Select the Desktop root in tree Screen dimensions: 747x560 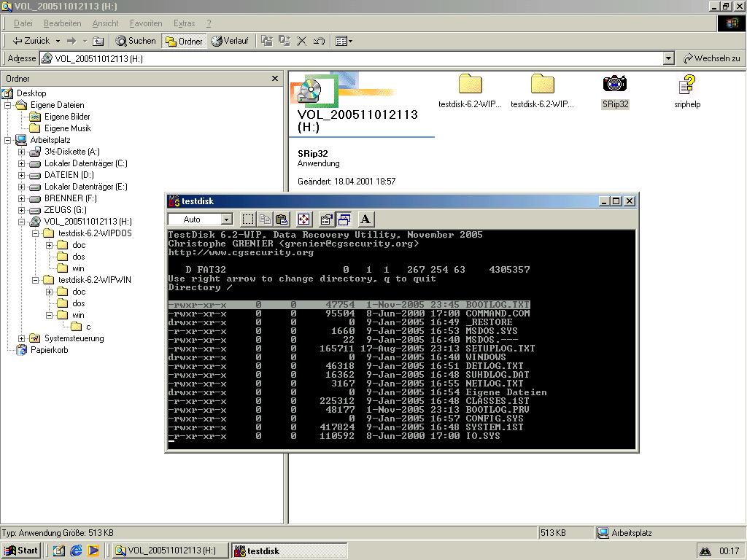pos(31,93)
